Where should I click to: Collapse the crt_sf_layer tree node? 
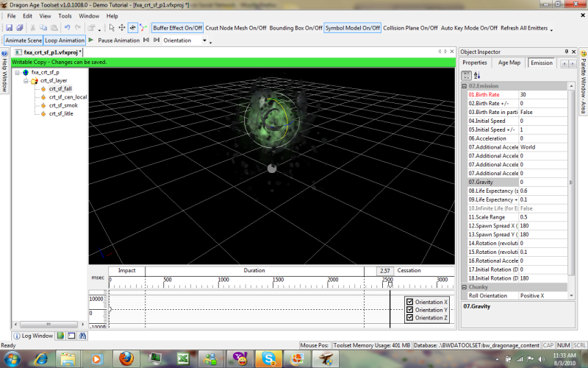click(26, 81)
